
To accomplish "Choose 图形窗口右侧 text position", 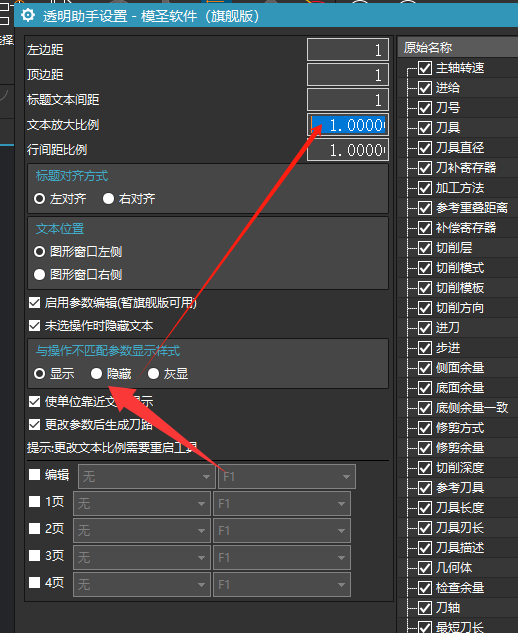I will tap(40, 275).
